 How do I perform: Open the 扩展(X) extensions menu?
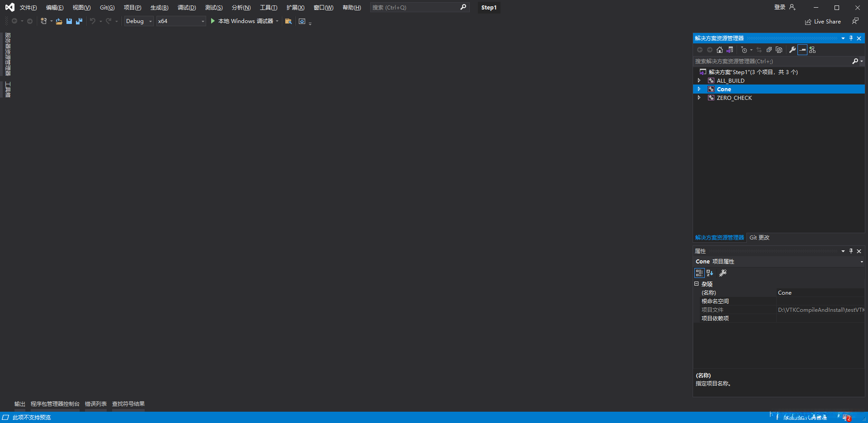pyautogui.click(x=295, y=8)
